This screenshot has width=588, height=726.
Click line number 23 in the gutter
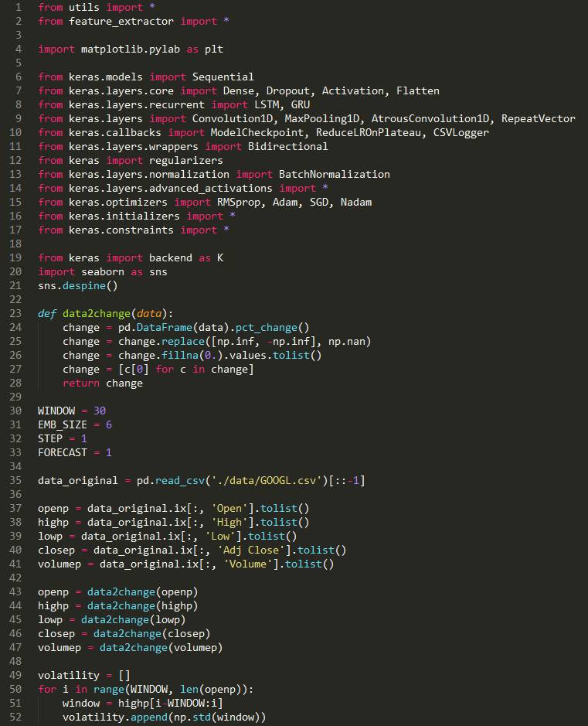15,313
